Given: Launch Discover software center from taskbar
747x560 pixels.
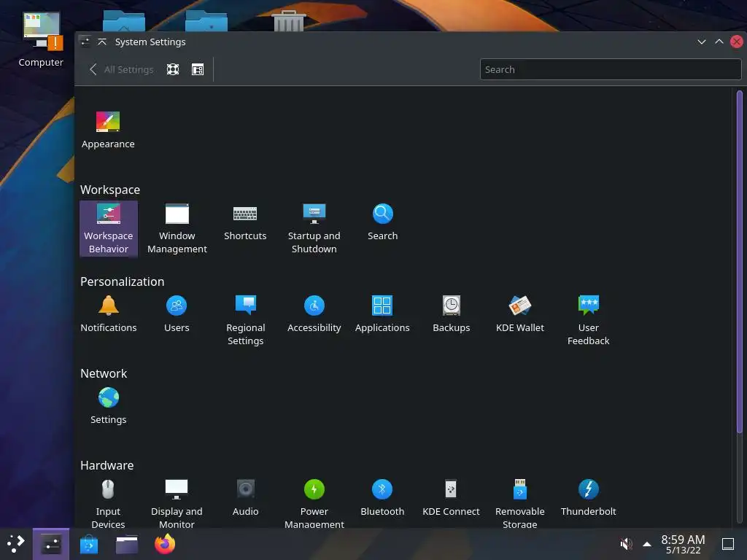Looking at the screenshot, I should tap(89, 544).
